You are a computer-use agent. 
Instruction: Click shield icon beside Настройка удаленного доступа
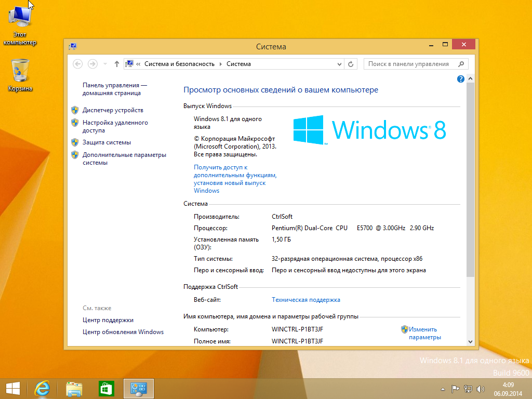coord(75,123)
